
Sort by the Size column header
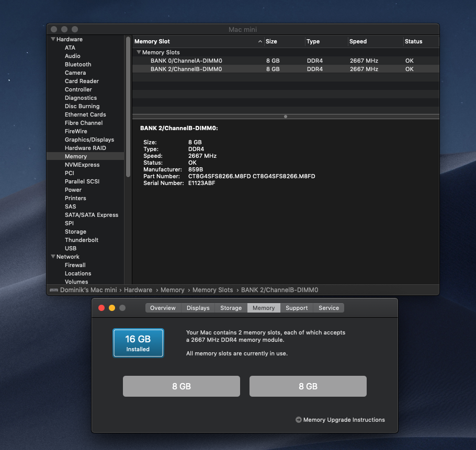pyautogui.click(x=284, y=41)
